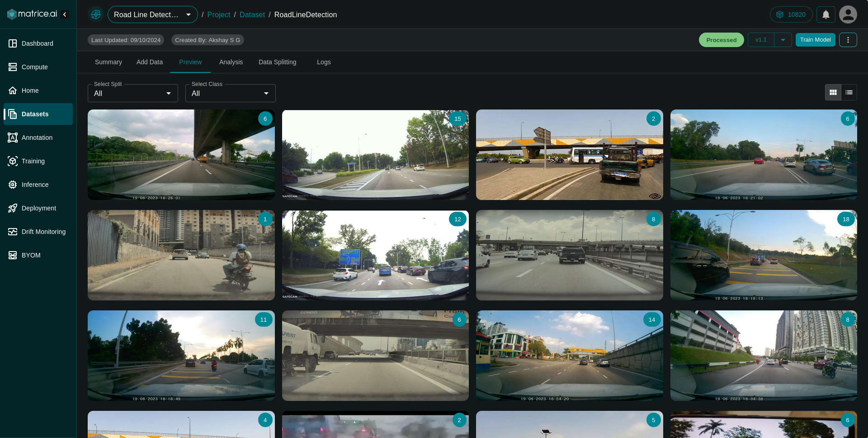
Task: Open notifications bell
Action: pos(826,14)
